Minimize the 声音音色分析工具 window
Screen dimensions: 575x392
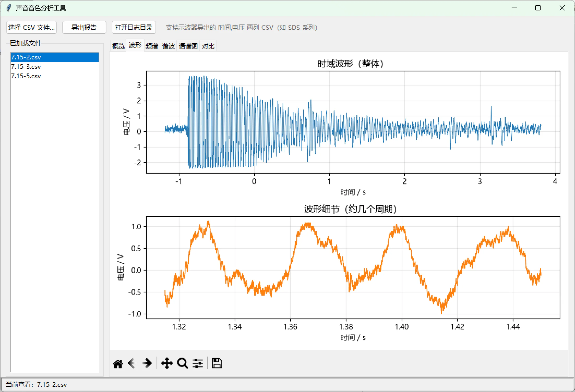pos(514,8)
